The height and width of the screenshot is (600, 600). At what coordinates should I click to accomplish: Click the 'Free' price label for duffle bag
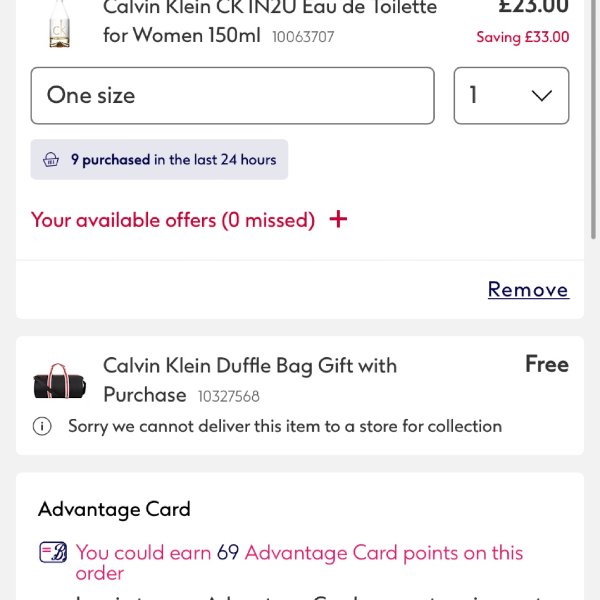(546, 365)
